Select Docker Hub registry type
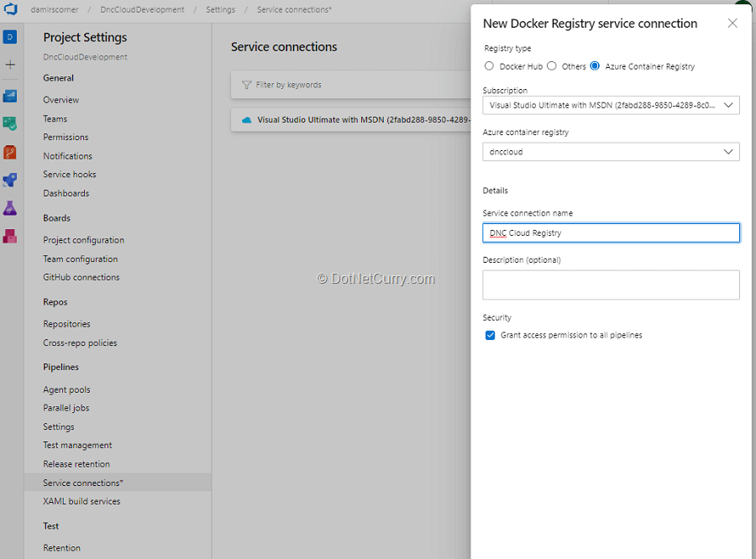 (489, 66)
